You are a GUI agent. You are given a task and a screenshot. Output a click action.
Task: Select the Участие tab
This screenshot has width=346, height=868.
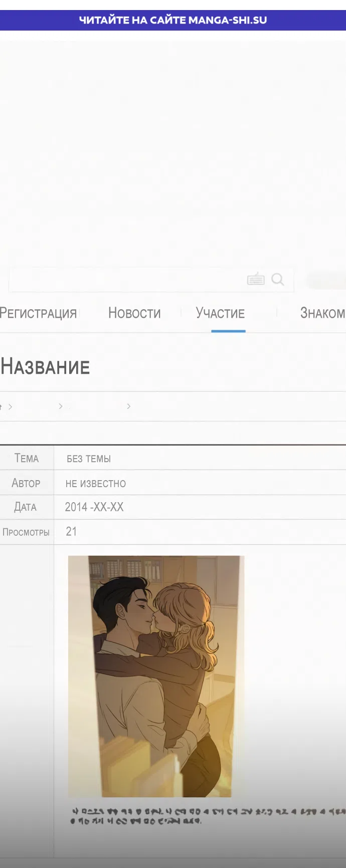[x=220, y=313]
